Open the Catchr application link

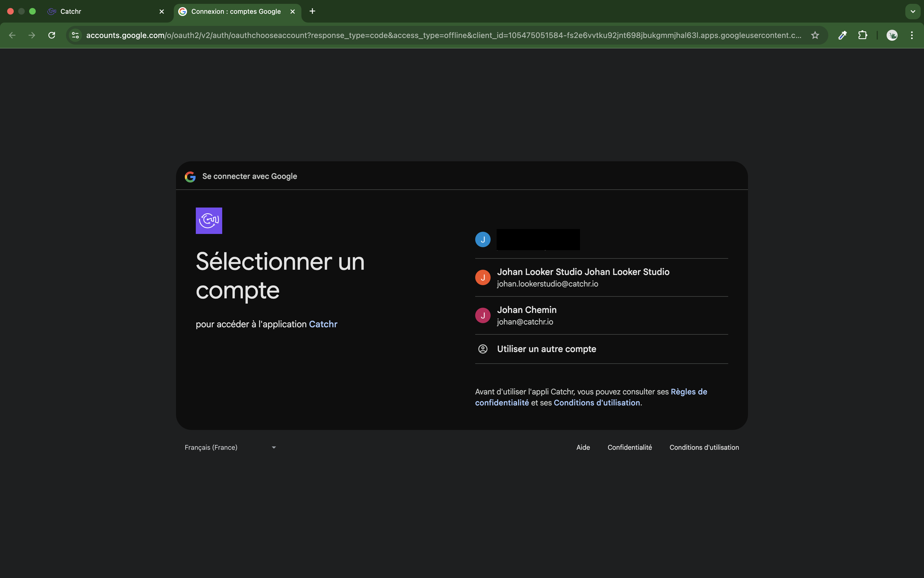click(323, 324)
